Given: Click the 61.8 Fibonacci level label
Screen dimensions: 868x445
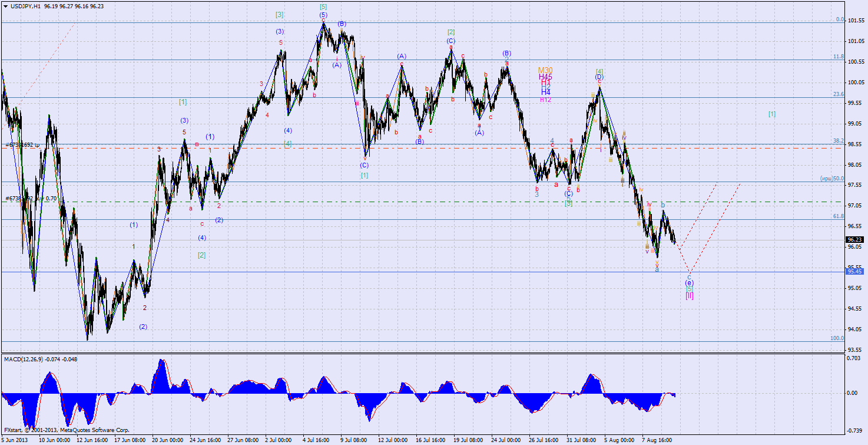Looking at the screenshot, I should [x=839, y=216].
